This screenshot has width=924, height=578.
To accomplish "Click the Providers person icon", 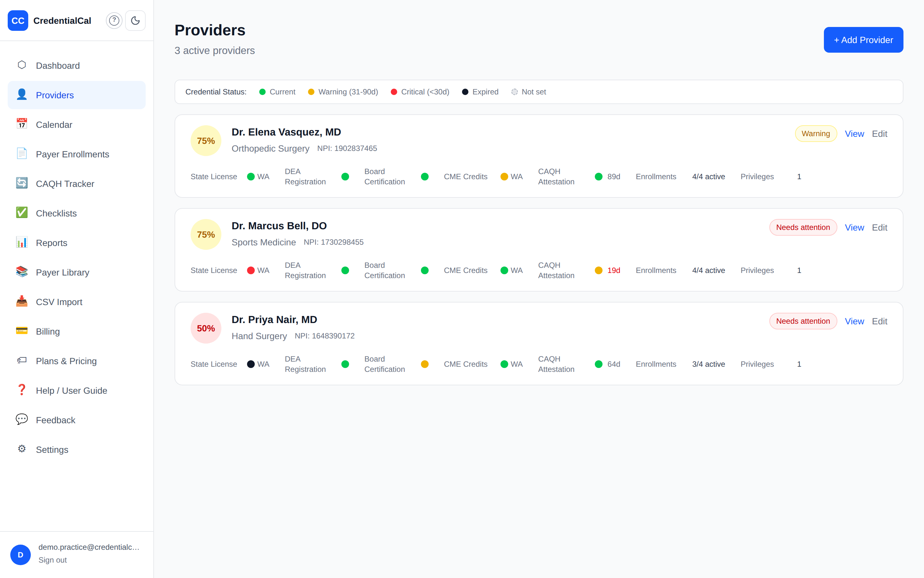I will point(22,94).
